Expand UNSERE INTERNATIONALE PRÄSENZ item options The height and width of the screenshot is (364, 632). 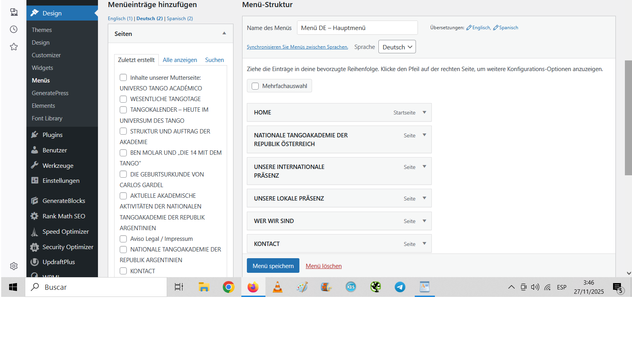pos(425,167)
